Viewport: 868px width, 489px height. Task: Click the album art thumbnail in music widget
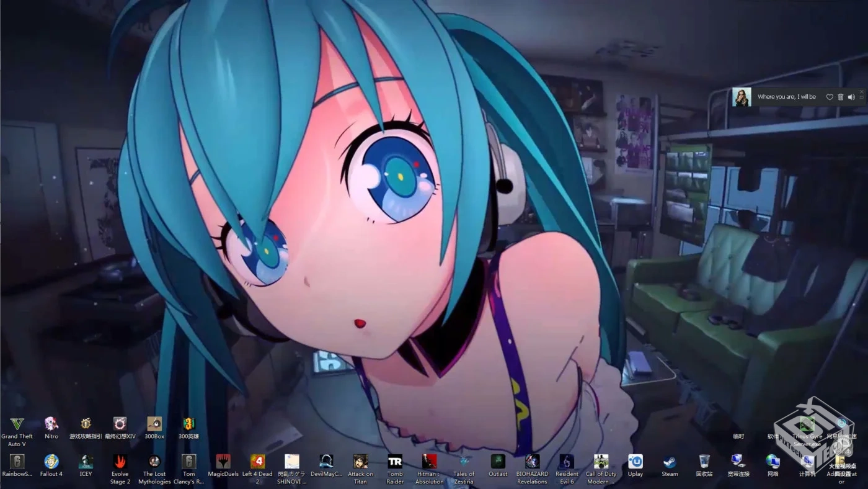click(x=742, y=97)
